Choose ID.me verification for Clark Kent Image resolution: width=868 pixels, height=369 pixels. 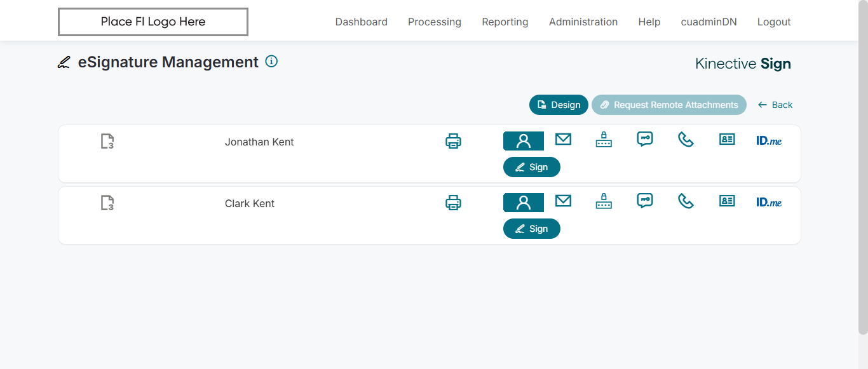pyautogui.click(x=769, y=203)
